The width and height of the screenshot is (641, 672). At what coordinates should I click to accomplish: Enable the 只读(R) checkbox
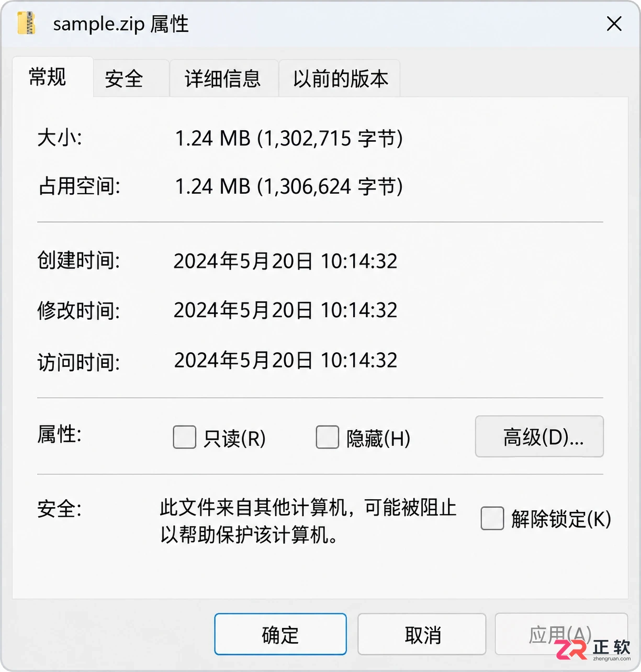click(184, 437)
